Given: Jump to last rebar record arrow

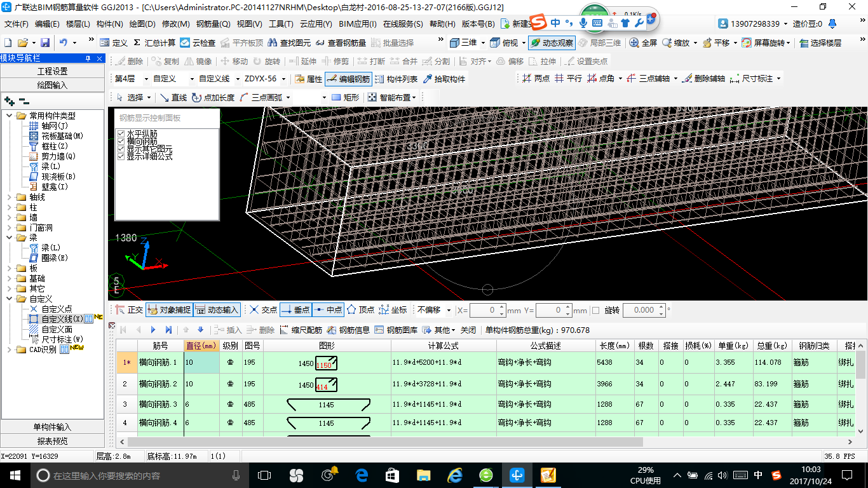Looking at the screenshot, I should tap(168, 330).
